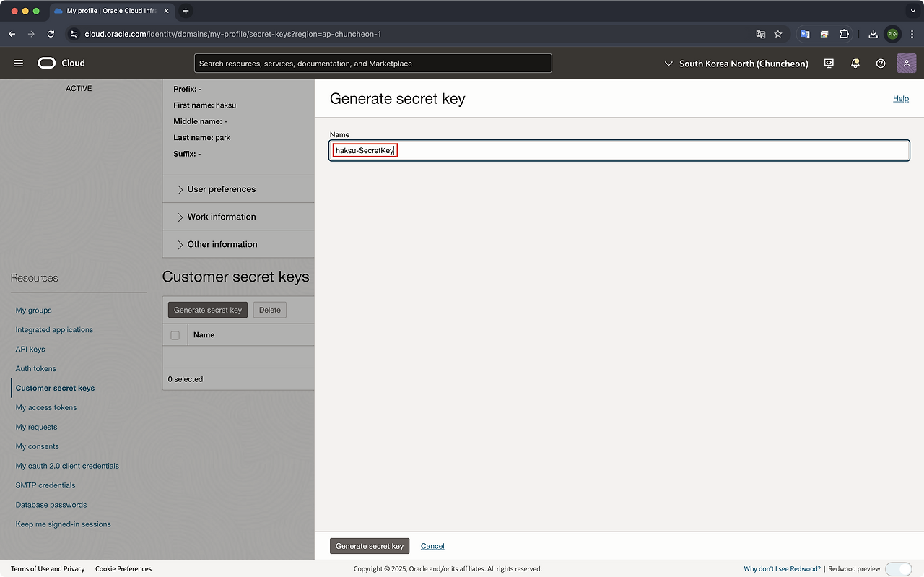Open the hamburger navigation menu
The image size is (924, 577).
coord(19,64)
